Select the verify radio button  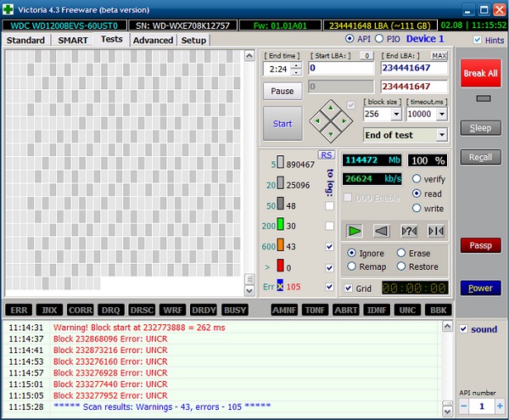pyautogui.click(x=416, y=179)
